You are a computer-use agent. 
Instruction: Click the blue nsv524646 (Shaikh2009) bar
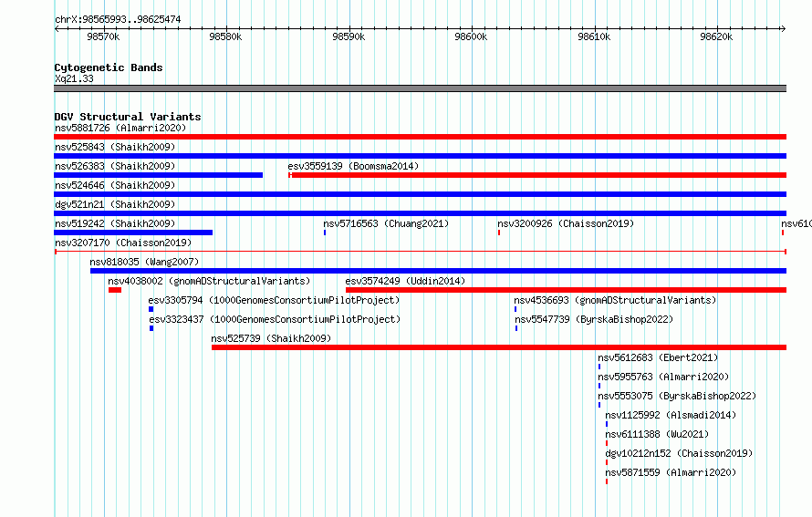(x=420, y=194)
